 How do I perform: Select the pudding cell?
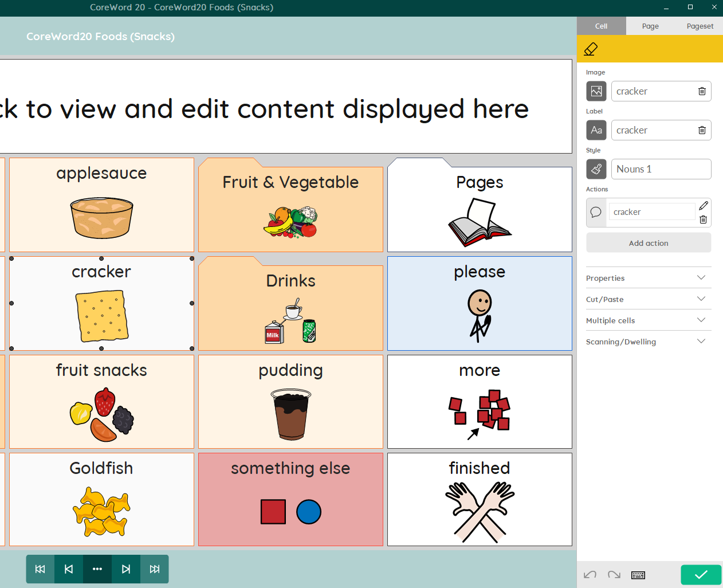click(x=290, y=402)
